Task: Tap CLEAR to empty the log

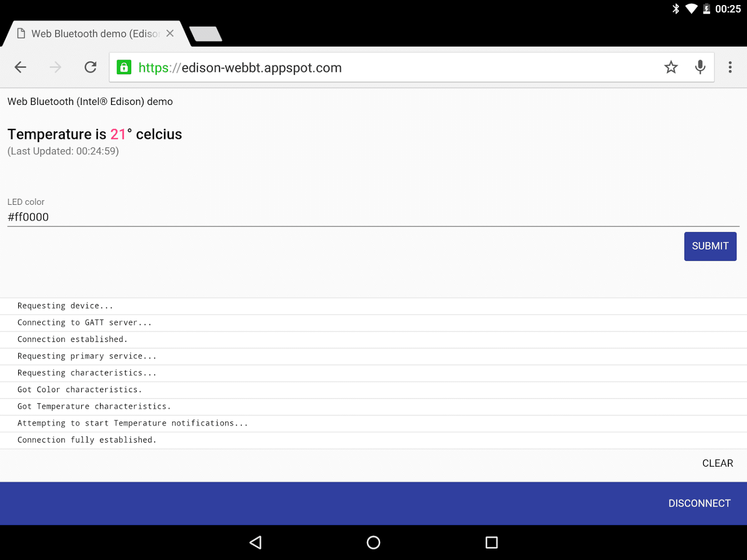Action: point(717,463)
